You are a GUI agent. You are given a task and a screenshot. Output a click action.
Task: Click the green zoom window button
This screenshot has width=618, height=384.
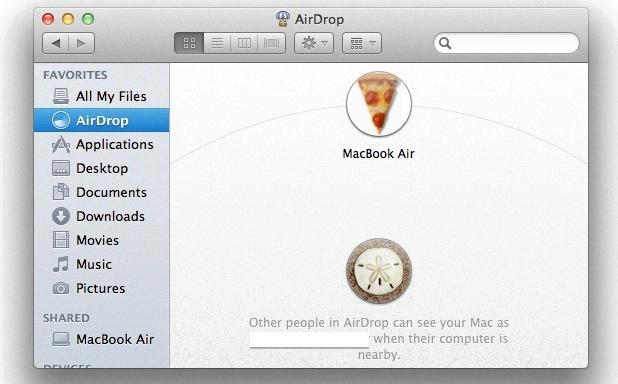click(x=88, y=19)
